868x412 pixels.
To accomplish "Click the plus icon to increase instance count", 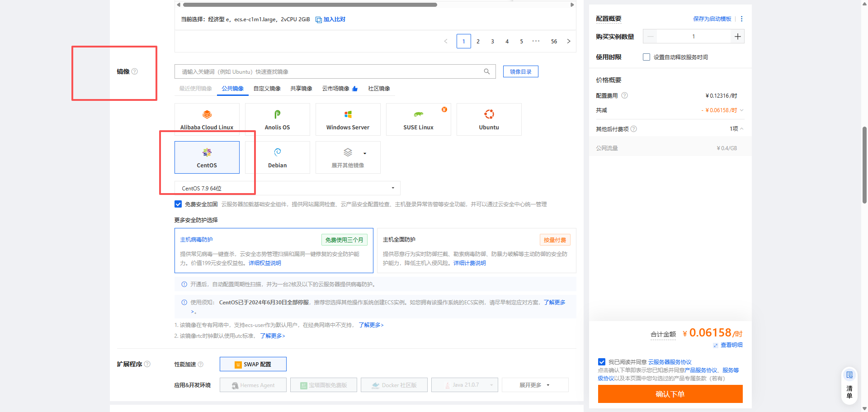I will pyautogui.click(x=737, y=37).
